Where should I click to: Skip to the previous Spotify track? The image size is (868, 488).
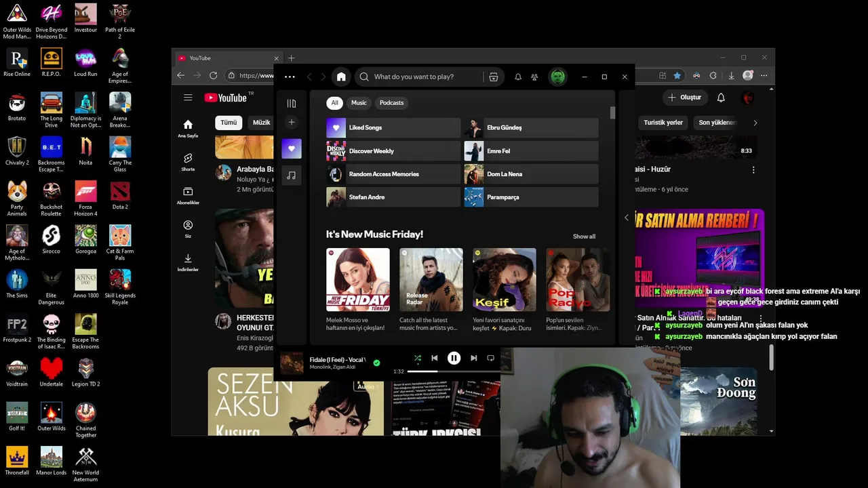point(435,358)
